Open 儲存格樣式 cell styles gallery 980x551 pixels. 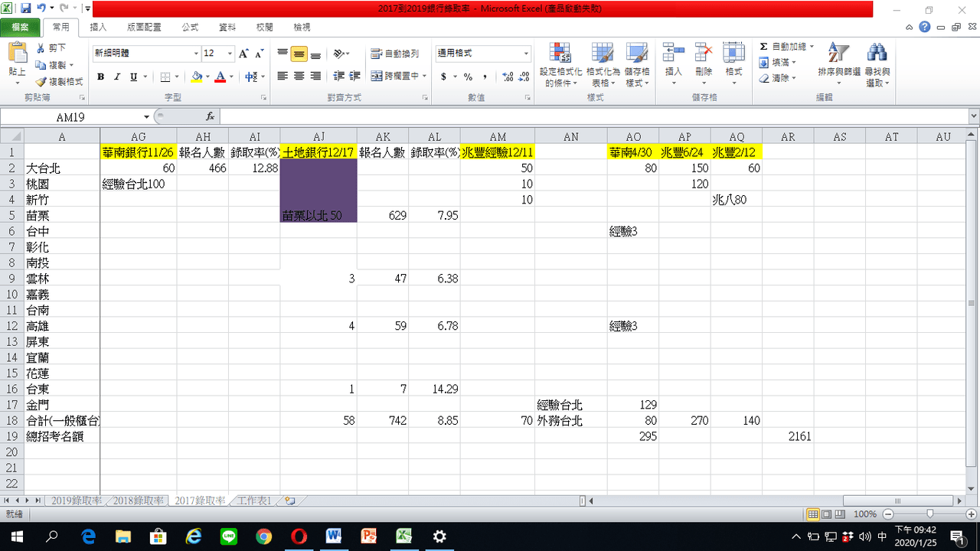[637, 65]
